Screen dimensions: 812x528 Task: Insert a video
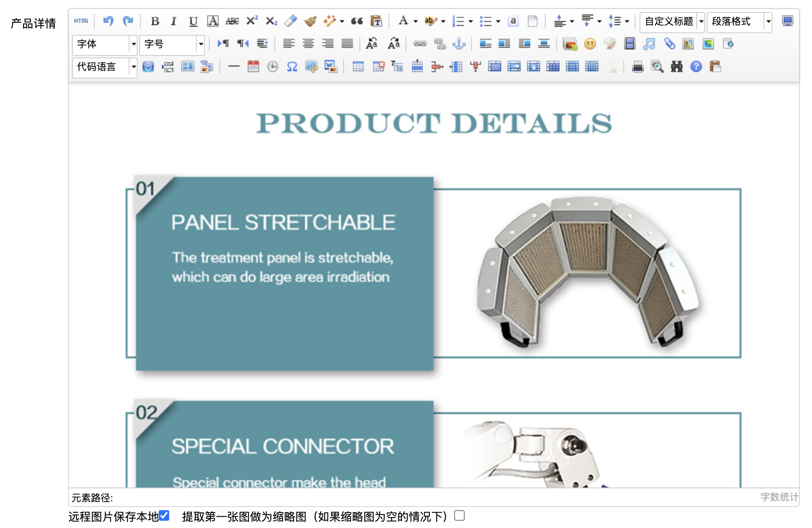[629, 43]
